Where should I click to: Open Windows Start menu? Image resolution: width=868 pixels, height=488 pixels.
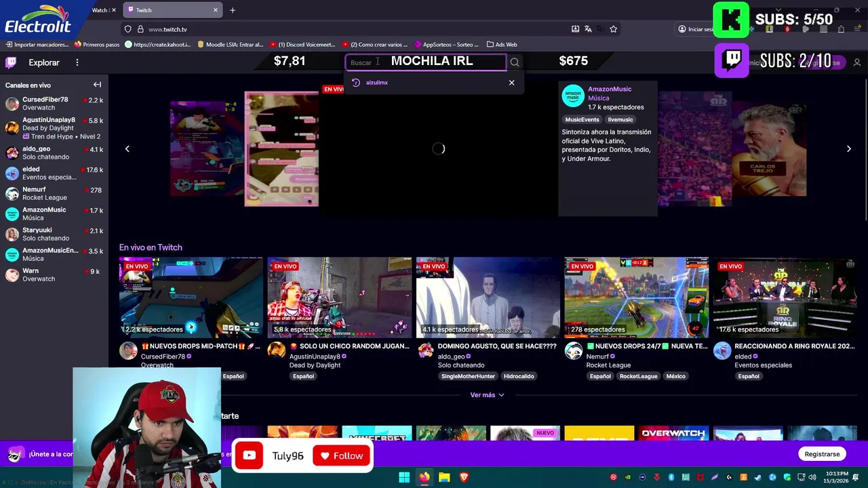pyautogui.click(x=404, y=477)
